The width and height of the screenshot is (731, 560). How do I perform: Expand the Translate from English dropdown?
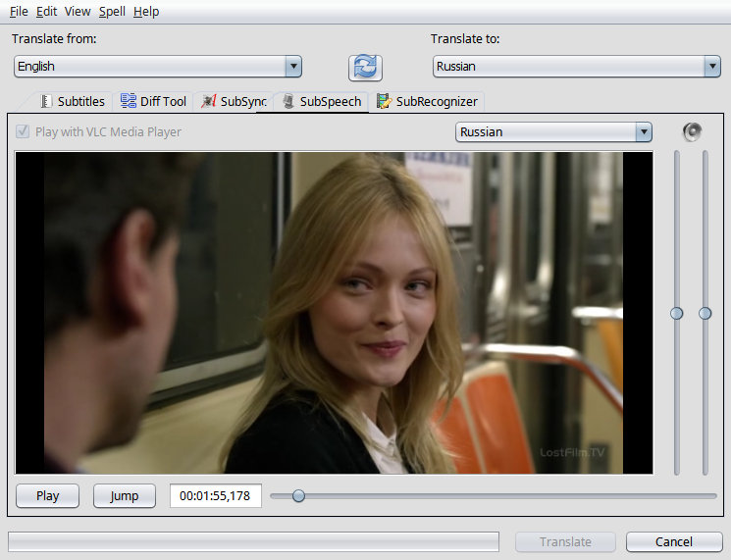[x=158, y=66]
